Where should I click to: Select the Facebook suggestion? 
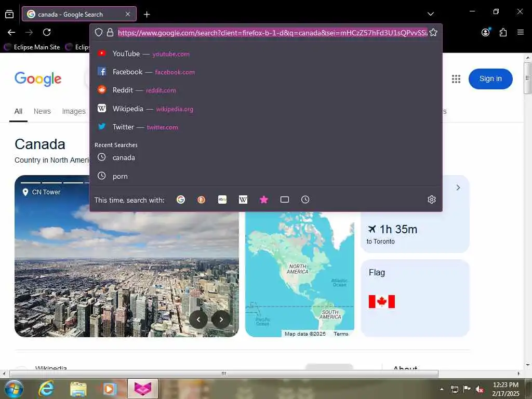tap(266, 72)
